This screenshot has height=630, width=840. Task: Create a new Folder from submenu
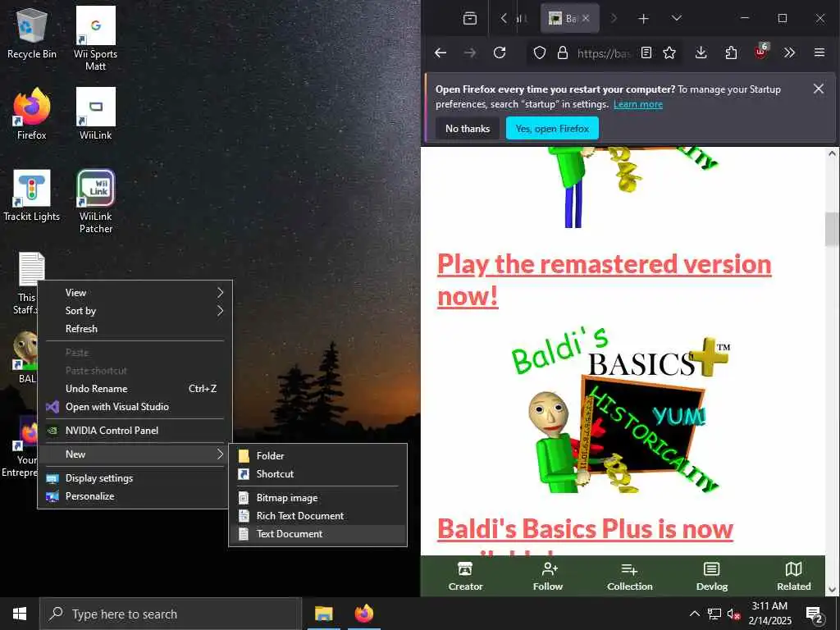click(318, 456)
